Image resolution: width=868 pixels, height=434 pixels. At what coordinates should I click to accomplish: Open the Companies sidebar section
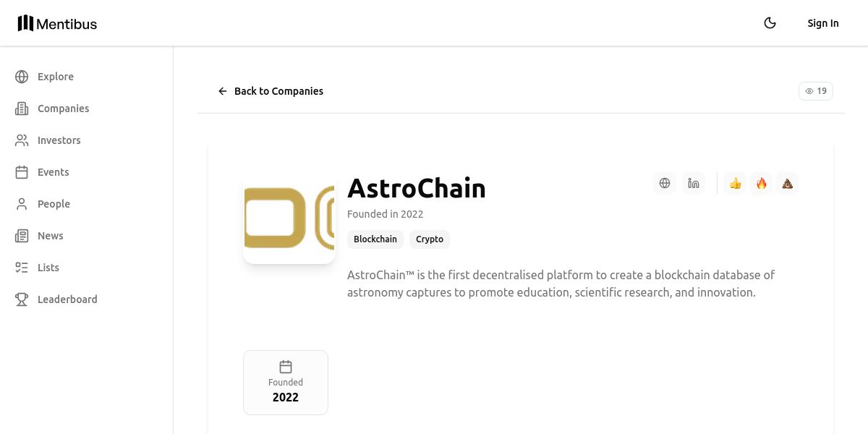63,109
